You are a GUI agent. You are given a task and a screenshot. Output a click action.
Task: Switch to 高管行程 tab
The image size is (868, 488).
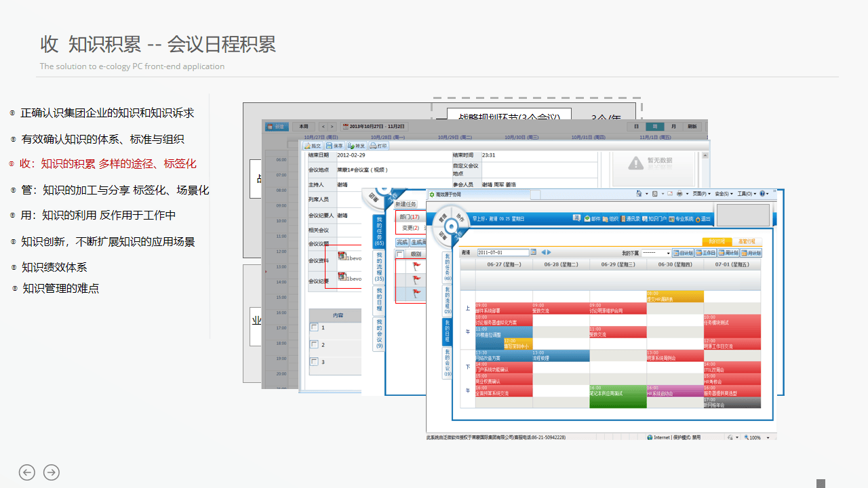[x=747, y=241]
